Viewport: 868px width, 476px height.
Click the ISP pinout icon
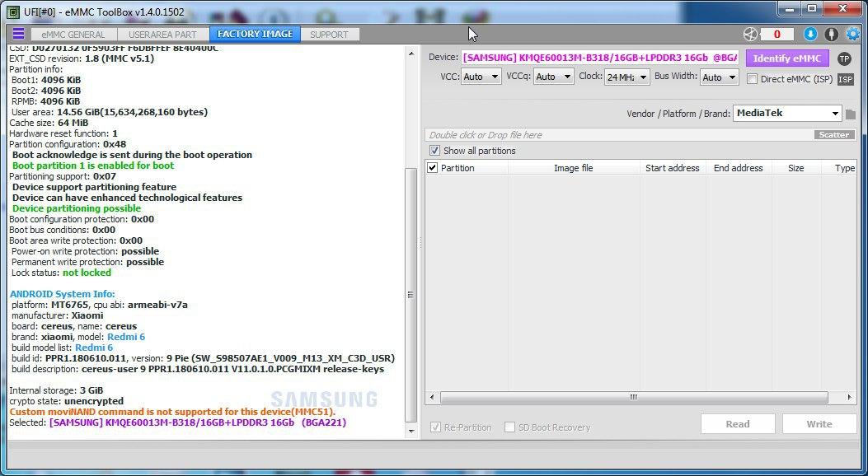click(845, 79)
